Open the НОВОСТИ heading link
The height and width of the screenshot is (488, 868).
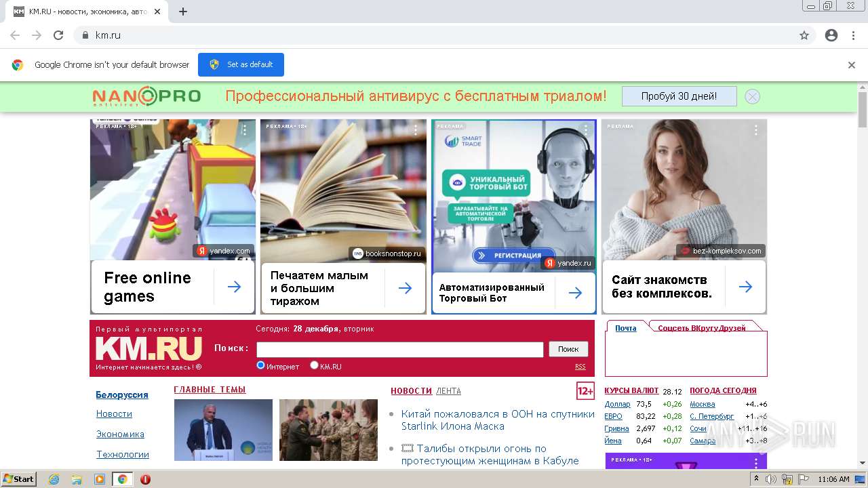pyautogui.click(x=411, y=391)
